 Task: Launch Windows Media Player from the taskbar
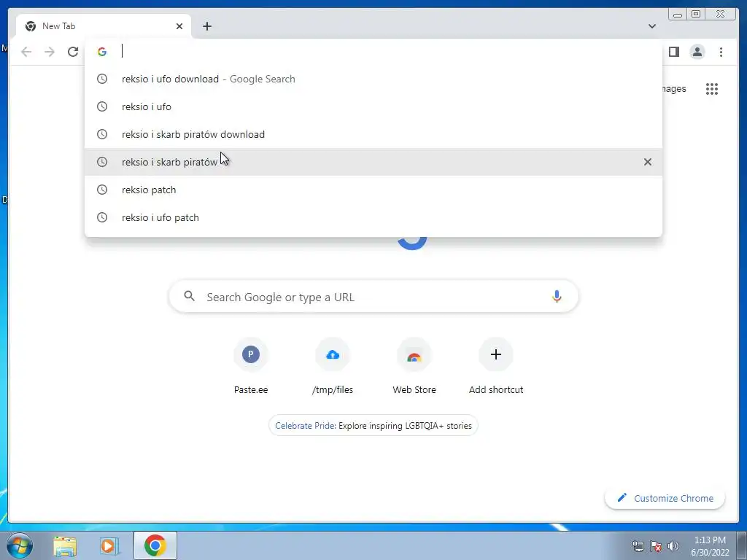[x=109, y=545]
